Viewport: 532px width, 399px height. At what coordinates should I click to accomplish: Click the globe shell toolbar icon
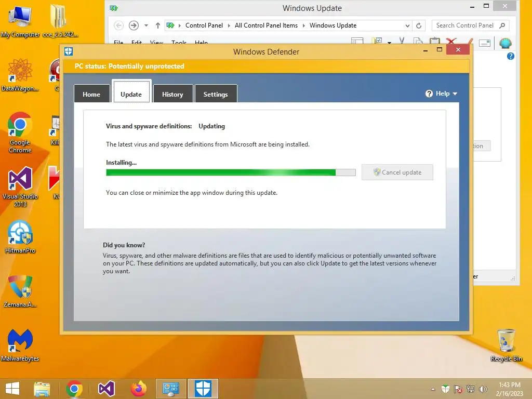505,43
